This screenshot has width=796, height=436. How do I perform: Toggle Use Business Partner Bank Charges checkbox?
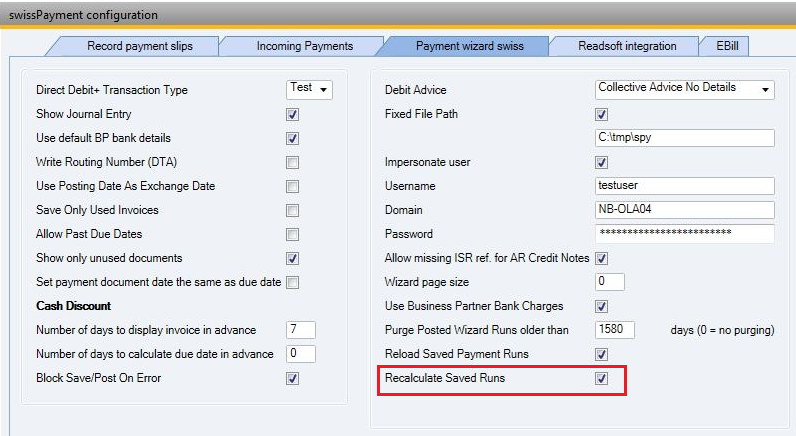click(602, 307)
